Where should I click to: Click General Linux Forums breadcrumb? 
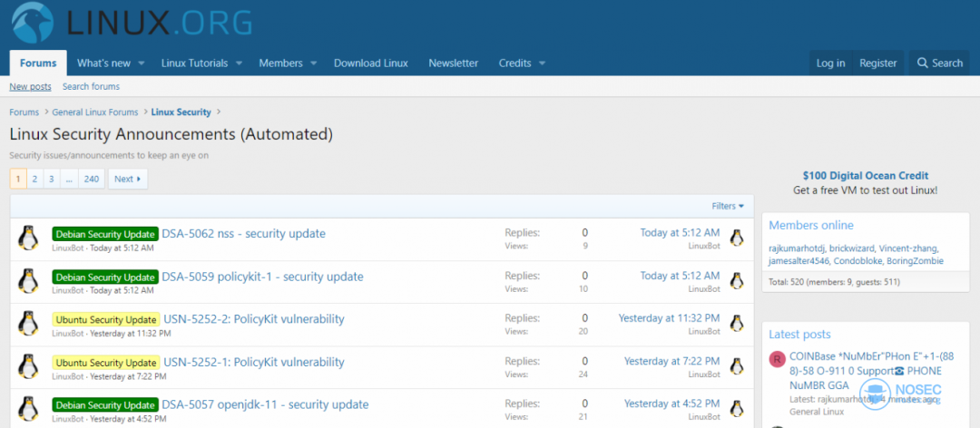click(x=95, y=112)
